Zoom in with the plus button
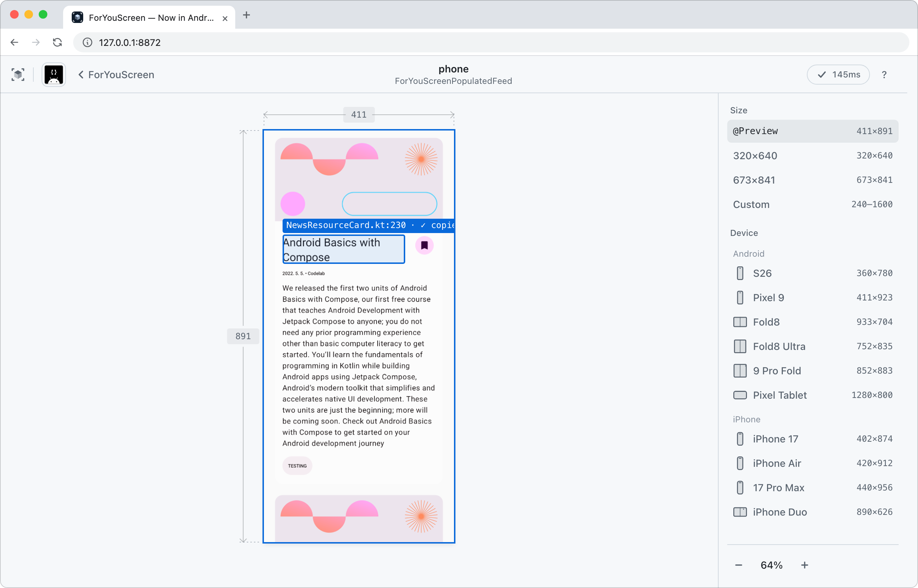 [804, 565]
